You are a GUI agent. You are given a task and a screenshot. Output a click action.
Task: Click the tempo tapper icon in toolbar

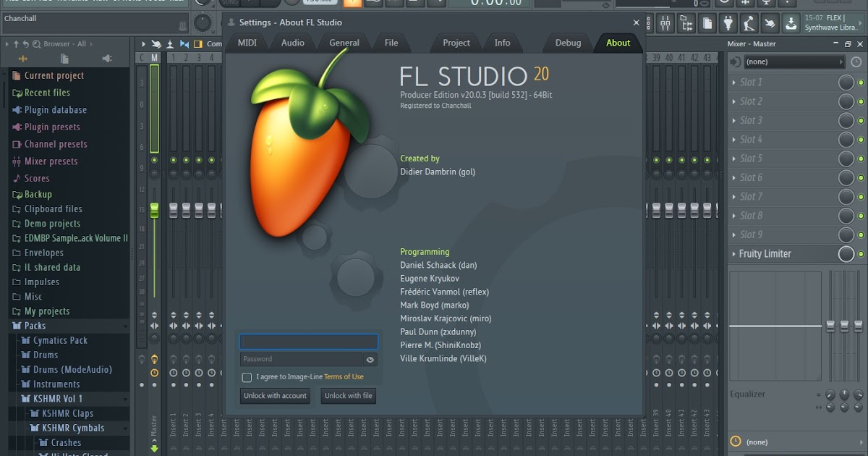(749, 22)
